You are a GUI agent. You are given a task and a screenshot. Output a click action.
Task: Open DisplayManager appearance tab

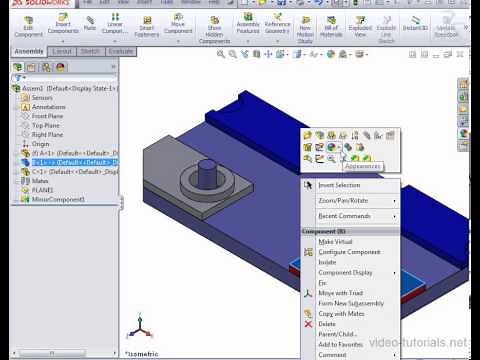point(60,68)
